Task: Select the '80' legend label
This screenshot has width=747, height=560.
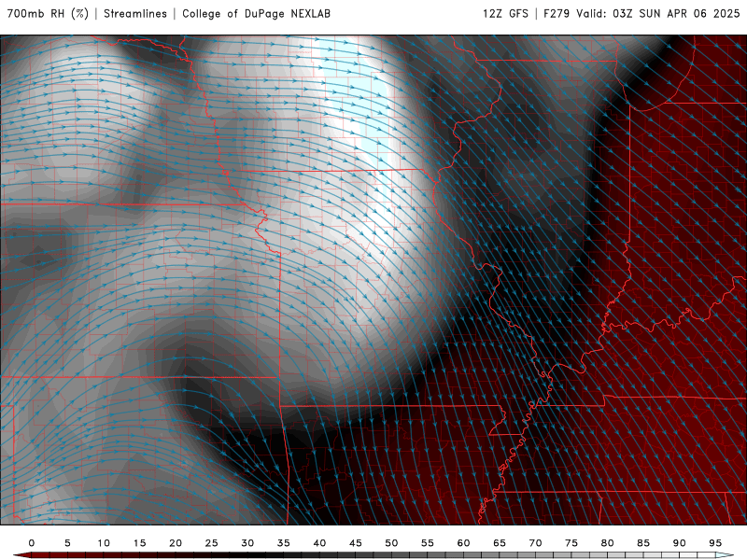Action: (607, 543)
